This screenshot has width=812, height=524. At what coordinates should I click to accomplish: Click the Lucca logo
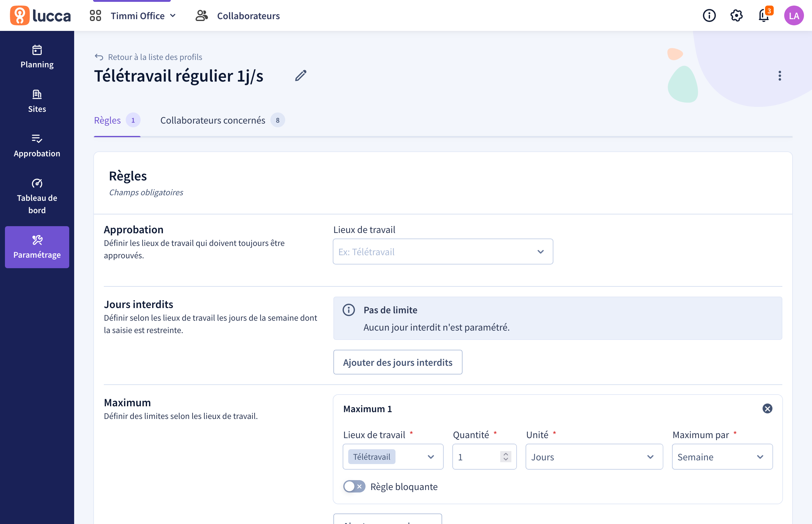coord(40,16)
